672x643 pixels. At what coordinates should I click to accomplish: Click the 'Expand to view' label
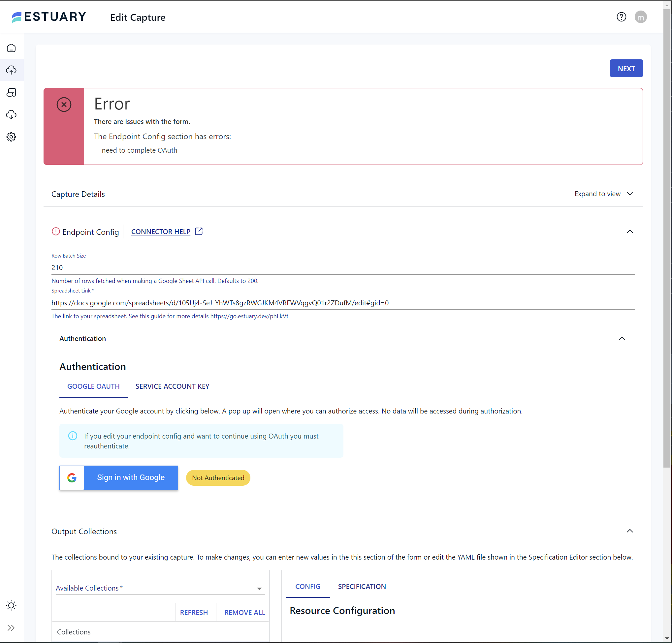597,194
